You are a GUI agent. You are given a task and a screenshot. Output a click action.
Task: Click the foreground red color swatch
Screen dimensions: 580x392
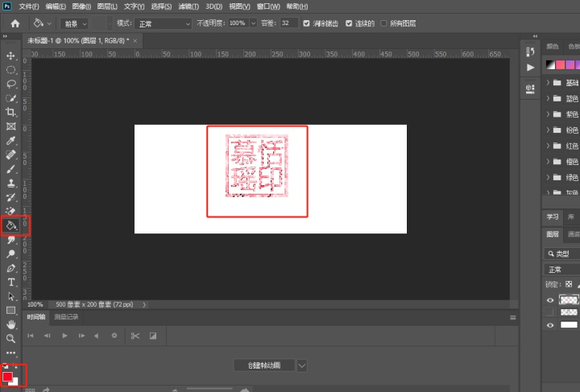tap(7, 377)
